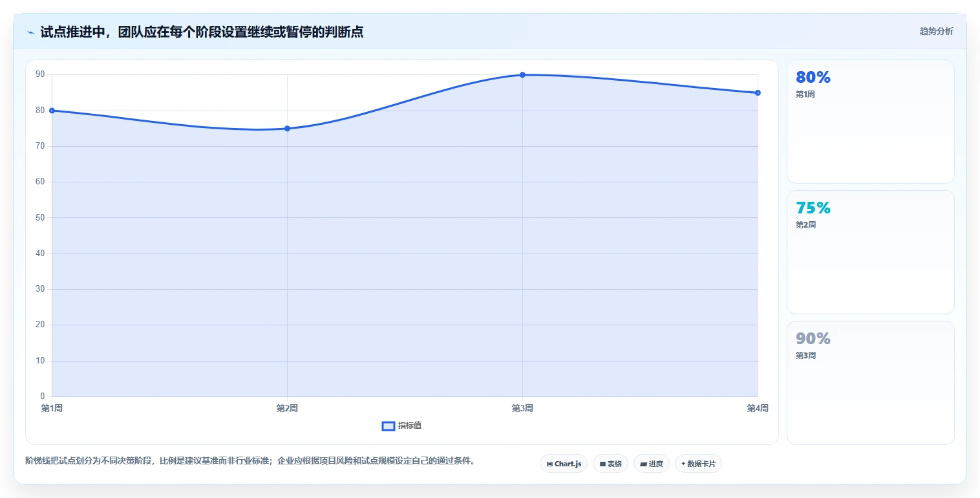Click the 第2周 caption under 75%

805,225
